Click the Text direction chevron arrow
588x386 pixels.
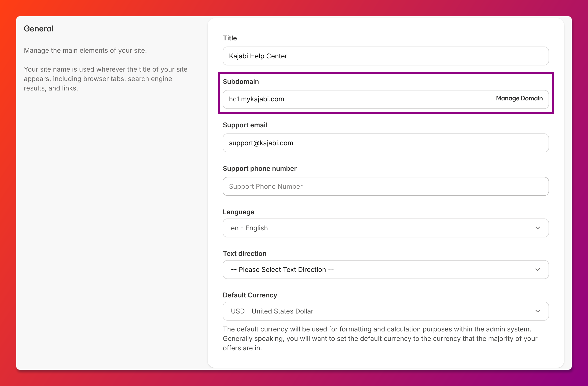click(x=538, y=270)
